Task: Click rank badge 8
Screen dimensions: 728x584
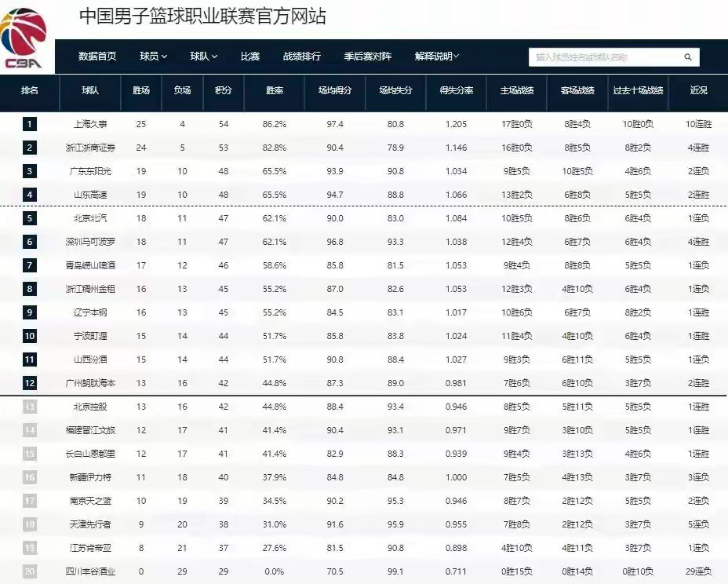Action: coord(29,289)
